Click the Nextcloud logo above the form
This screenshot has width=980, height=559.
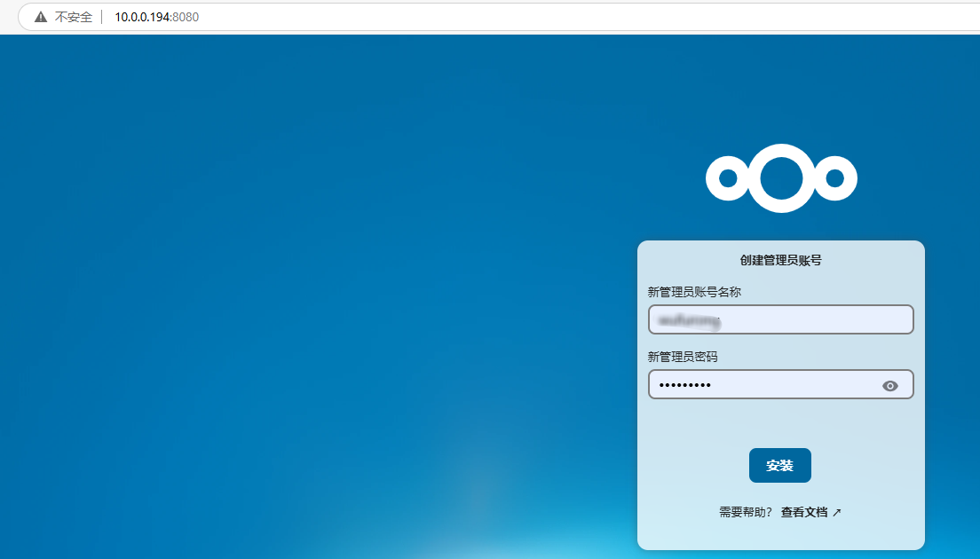[781, 178]
